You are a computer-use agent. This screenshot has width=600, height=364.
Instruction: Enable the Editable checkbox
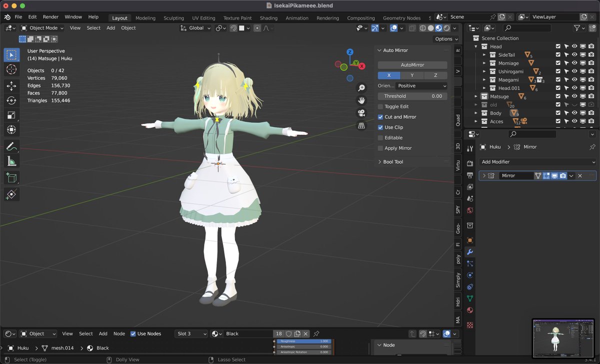click(380, 138)
